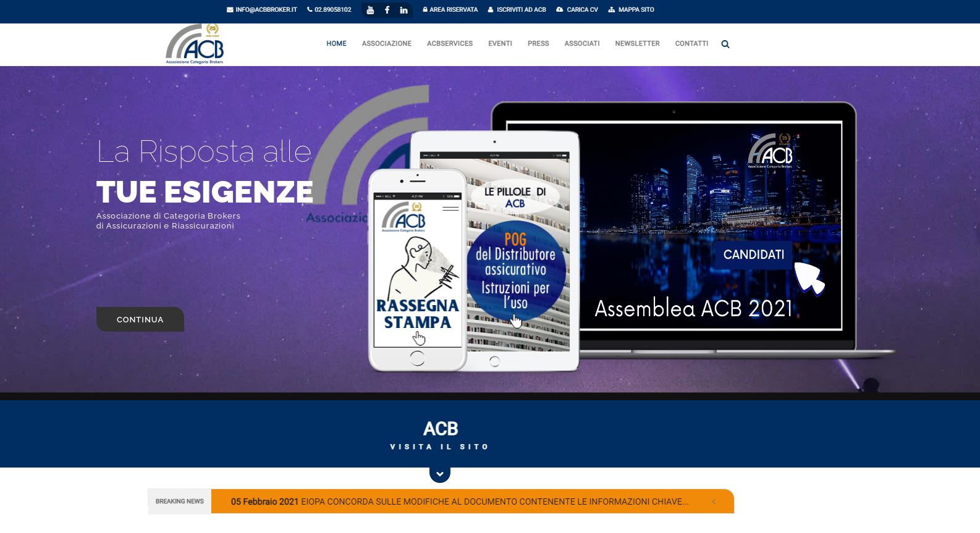Click the ACB logo in header
This screenshot has height=533, width=980.
point(195,44)
